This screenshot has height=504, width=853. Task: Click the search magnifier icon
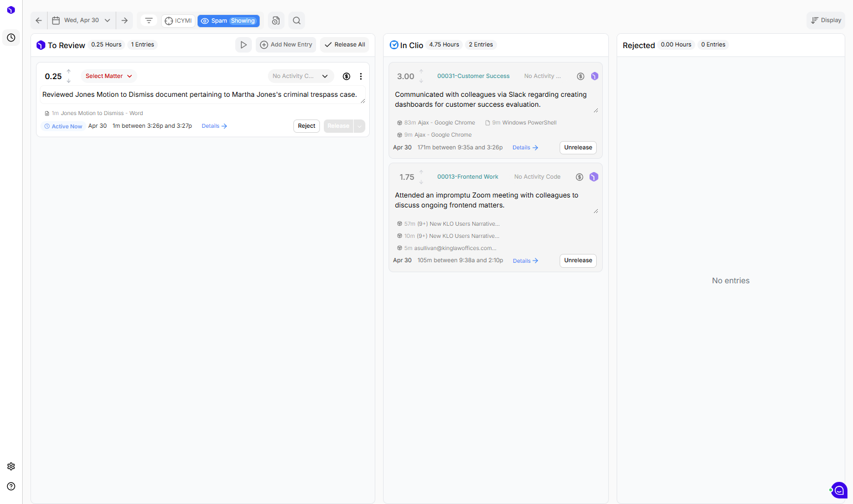[x=297, y=20]
